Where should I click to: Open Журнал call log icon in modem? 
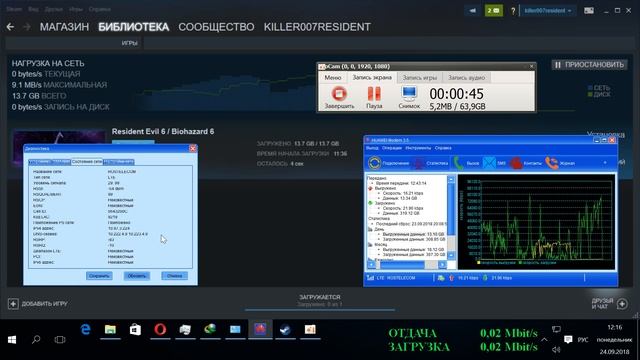(x=551, y=163)
